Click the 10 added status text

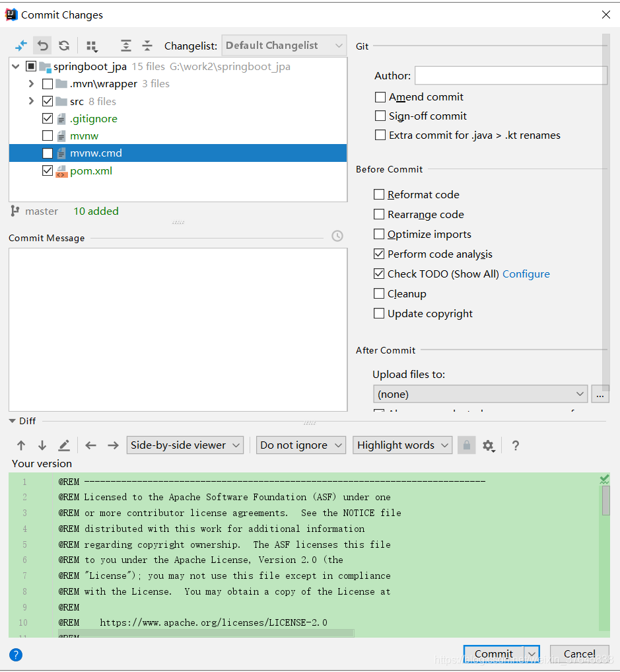coord(96,211)
